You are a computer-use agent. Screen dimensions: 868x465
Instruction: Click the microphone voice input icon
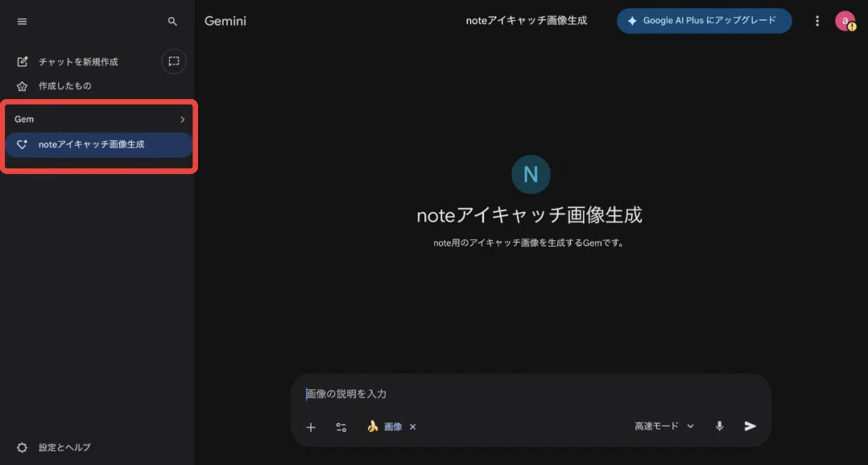click(720, 426)
